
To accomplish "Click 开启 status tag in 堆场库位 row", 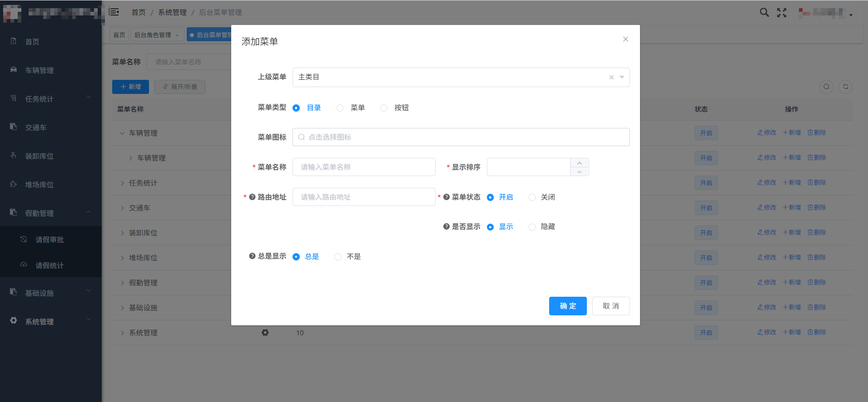I will 706,258.
